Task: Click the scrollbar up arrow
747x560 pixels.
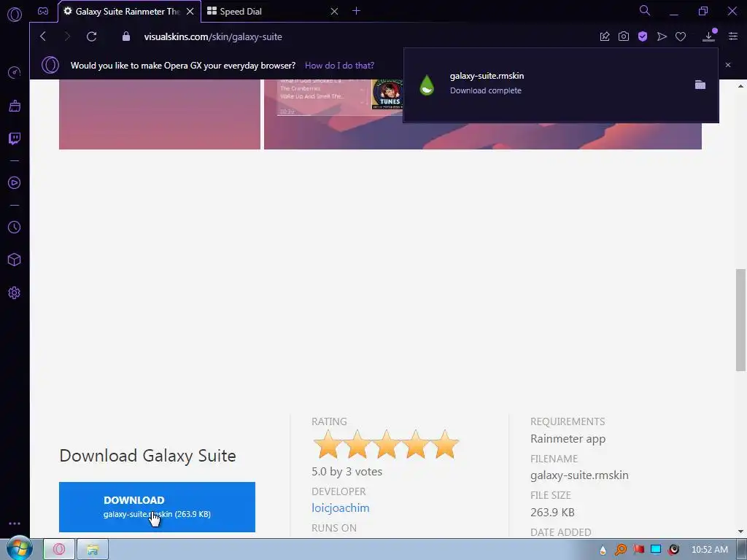Action: 740,86
